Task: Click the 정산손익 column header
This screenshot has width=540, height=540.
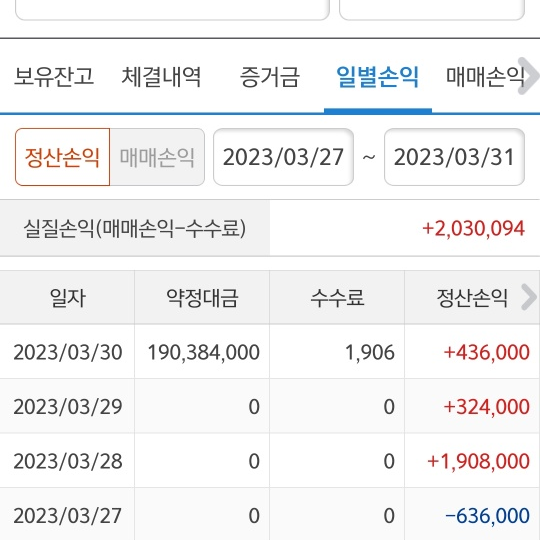Action: pos(472,298)
